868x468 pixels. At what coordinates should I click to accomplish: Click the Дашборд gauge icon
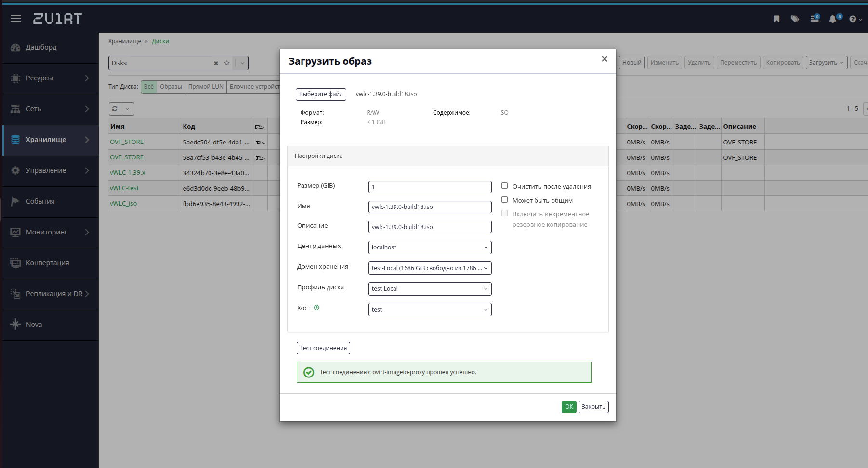(x=15, y=47)
